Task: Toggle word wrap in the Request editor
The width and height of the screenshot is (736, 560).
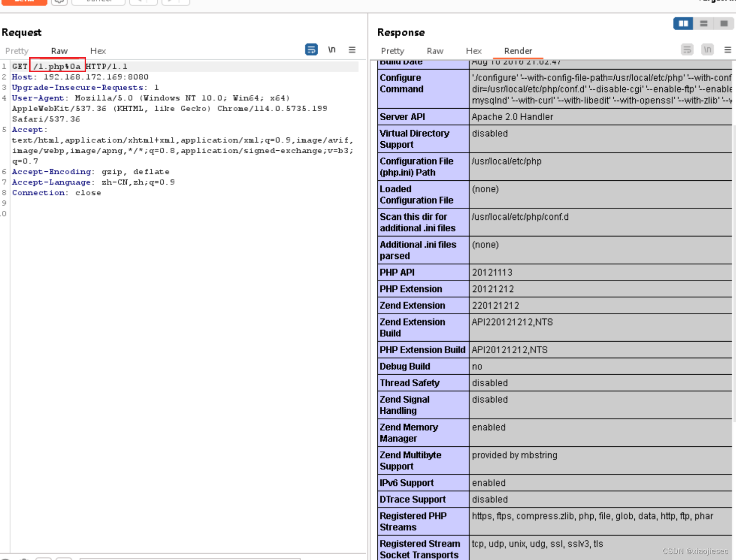Action: [x=311, y=50]
